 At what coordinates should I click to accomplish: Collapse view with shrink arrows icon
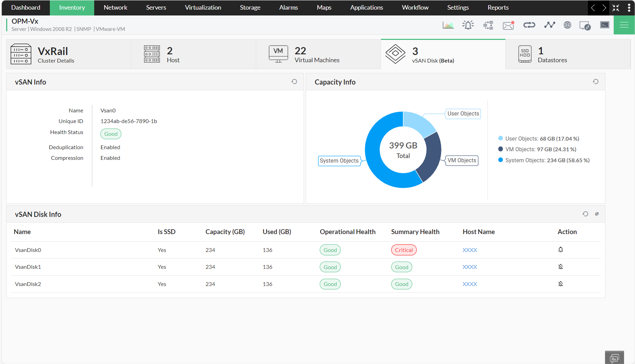point(616,8)
